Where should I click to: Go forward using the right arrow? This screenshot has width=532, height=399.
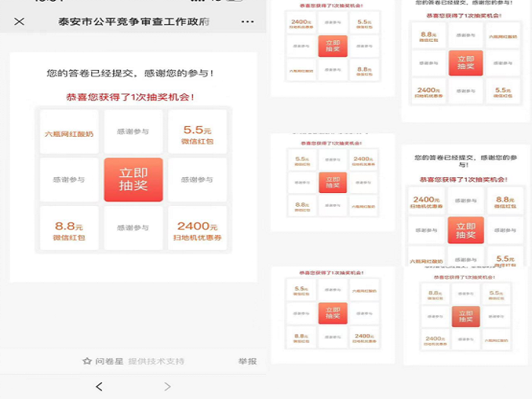(x=167, y=387)
